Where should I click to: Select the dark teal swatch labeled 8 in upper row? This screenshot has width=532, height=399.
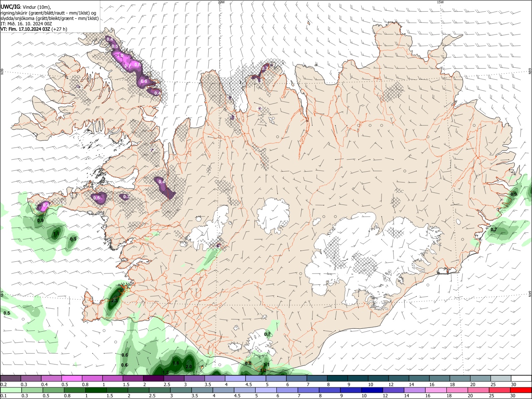[x=337, y=378]
